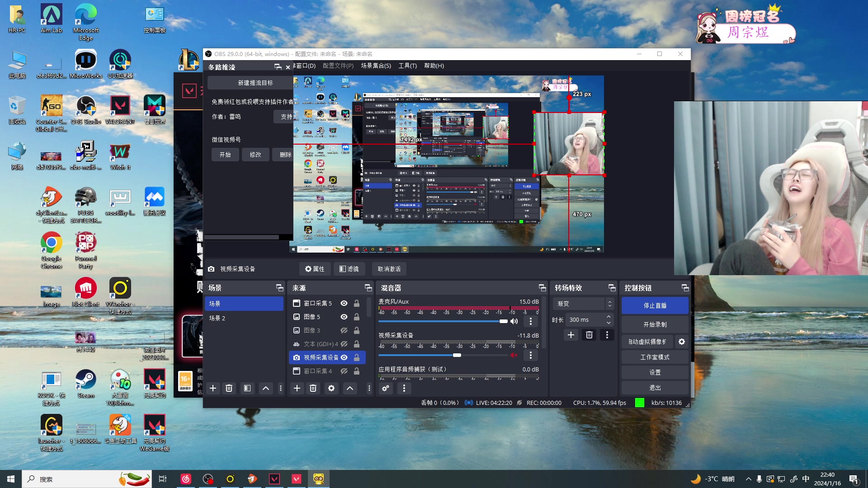
Task: Undock the 来源 panel icon
Action: [x=368, y=288]
